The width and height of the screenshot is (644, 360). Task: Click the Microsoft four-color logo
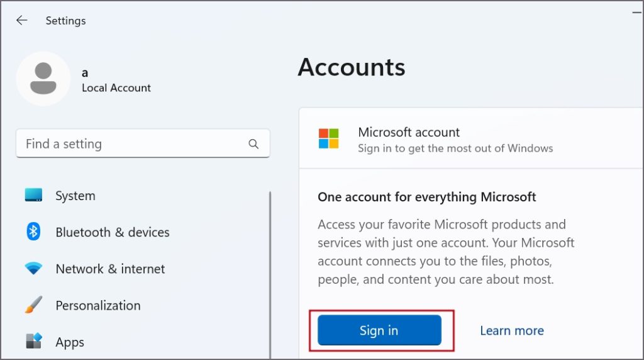[328, 138]
